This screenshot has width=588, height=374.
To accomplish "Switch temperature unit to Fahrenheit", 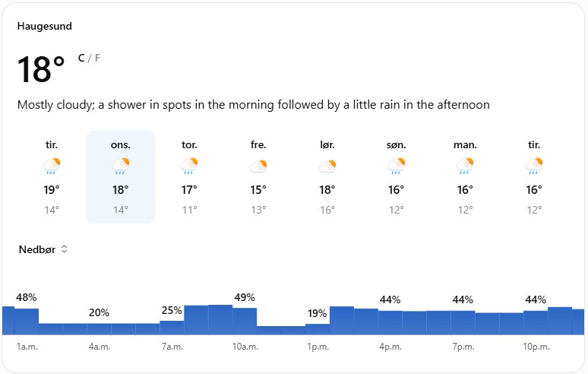I will (x=97, y=58).
